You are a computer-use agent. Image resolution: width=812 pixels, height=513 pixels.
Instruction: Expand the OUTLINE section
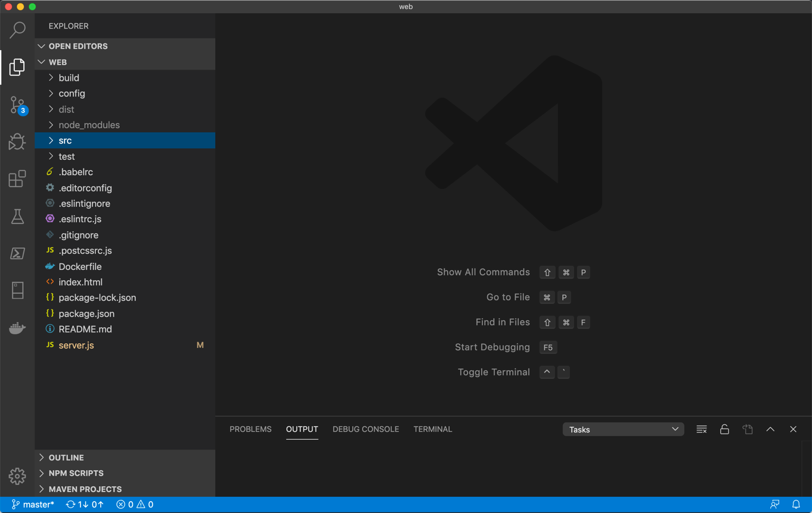point(125,458)
